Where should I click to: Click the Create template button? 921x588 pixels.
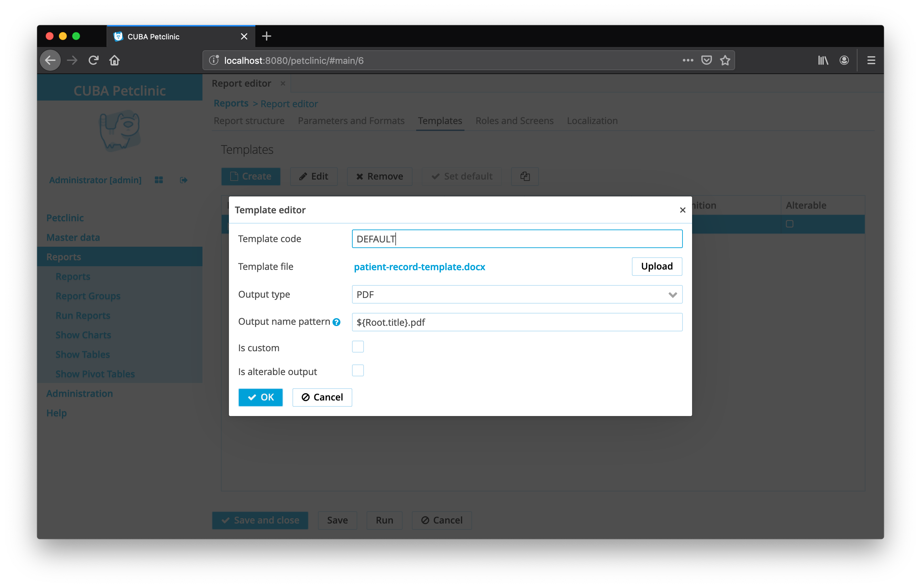click(x=251, y=176)
